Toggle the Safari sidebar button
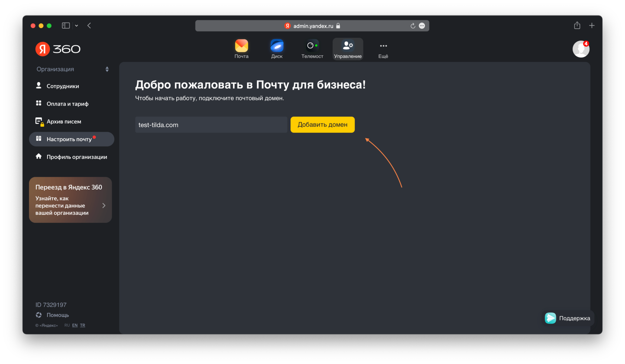 pos(66,26)
